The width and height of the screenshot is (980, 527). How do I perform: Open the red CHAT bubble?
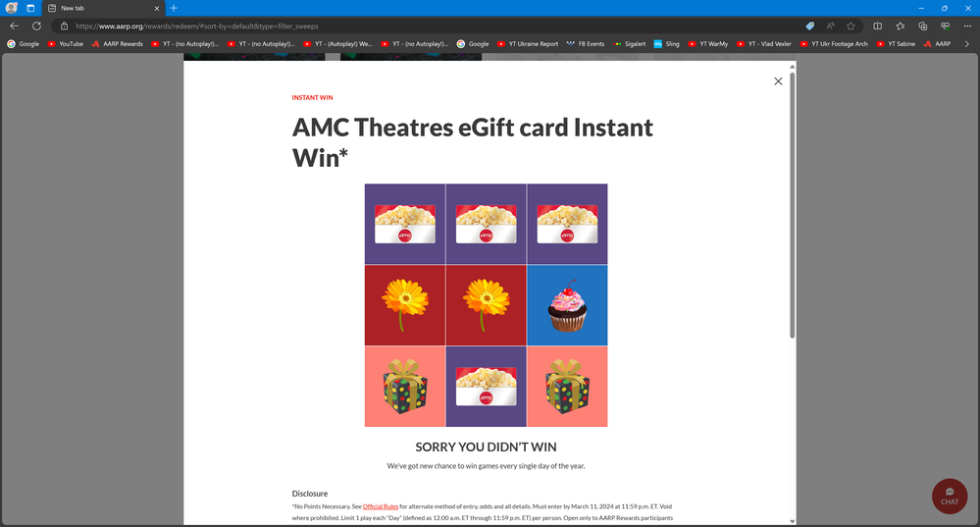(950, 496)
